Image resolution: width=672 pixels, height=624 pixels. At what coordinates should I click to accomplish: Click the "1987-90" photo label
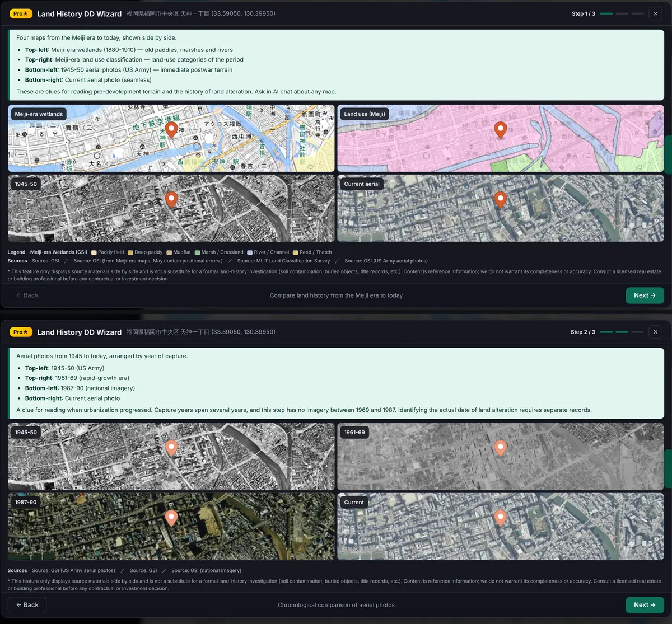pyautogui.click(x=26, y=503)
